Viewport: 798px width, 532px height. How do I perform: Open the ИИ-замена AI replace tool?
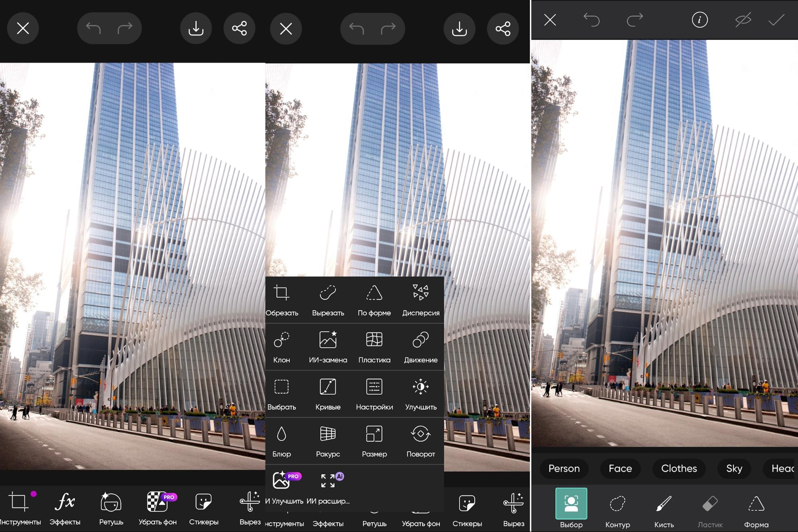pyautogui.click(x=328, y=346)
